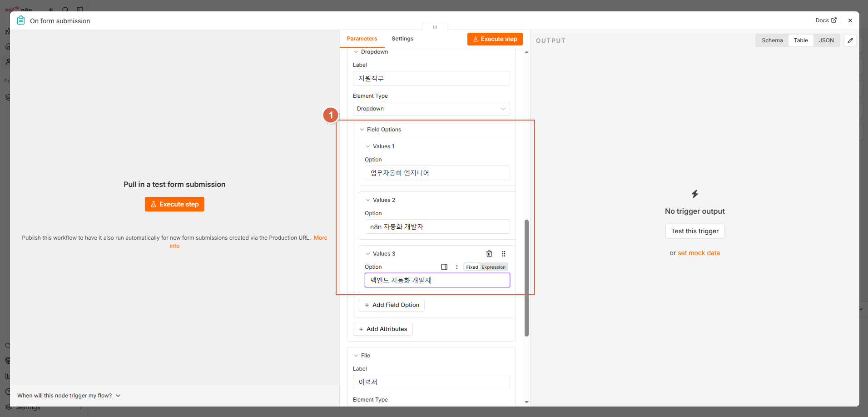Screen dimensions: 868x417
Task: Open focused editor icon beside Option
Action: [x=444, y=267]
